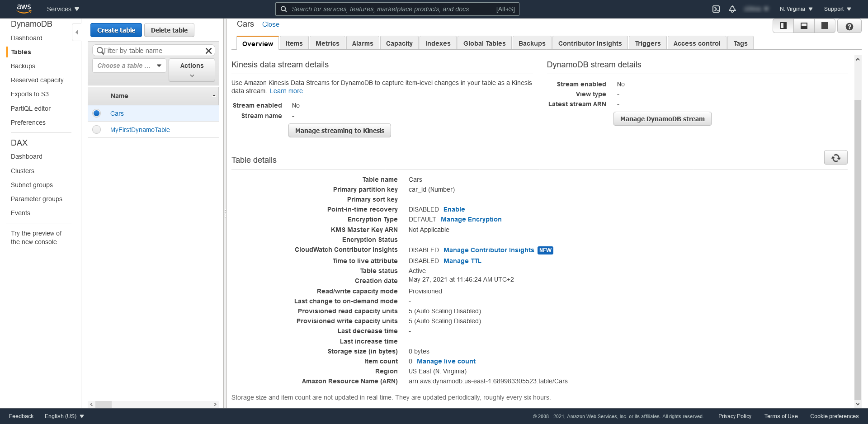Open the Access control tab
Image resolution: width=868 pixels, height=424 pixels.
coord(697,43)
